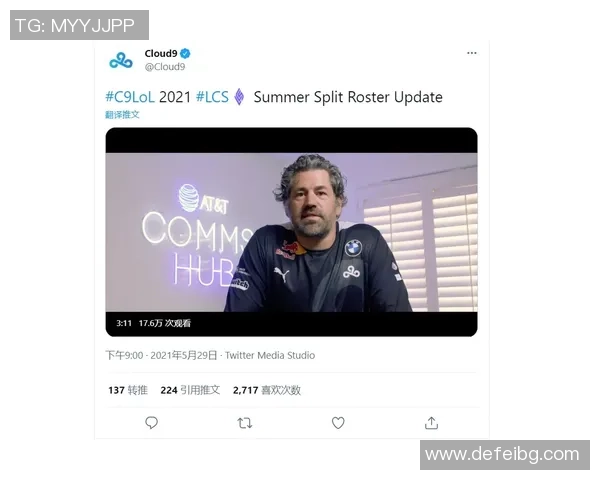Click the tweet timestamp 2021年5月29日
The width and height of the screenshot is (600, 480).
tap(184, 355)
